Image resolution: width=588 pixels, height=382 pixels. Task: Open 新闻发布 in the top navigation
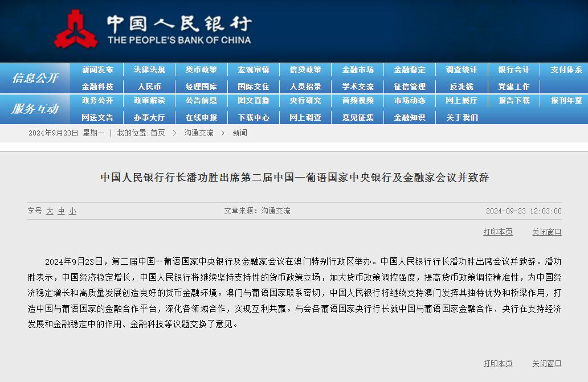pos(96,69)
